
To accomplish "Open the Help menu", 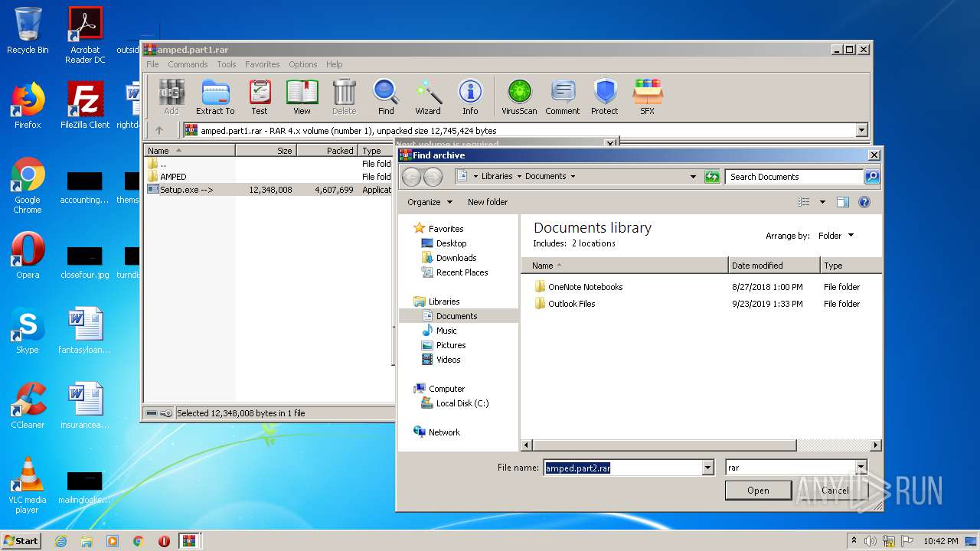I will [x=334, y=64].
